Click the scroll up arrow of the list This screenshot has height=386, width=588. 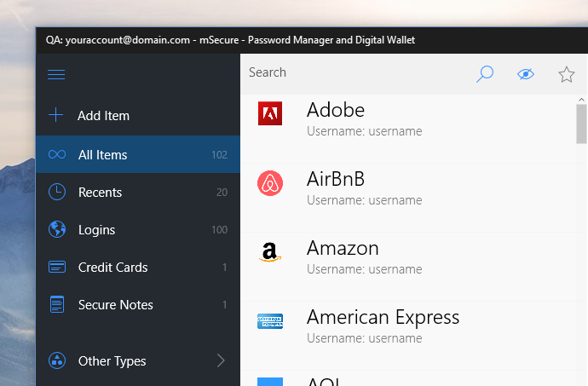coord(582,100)
